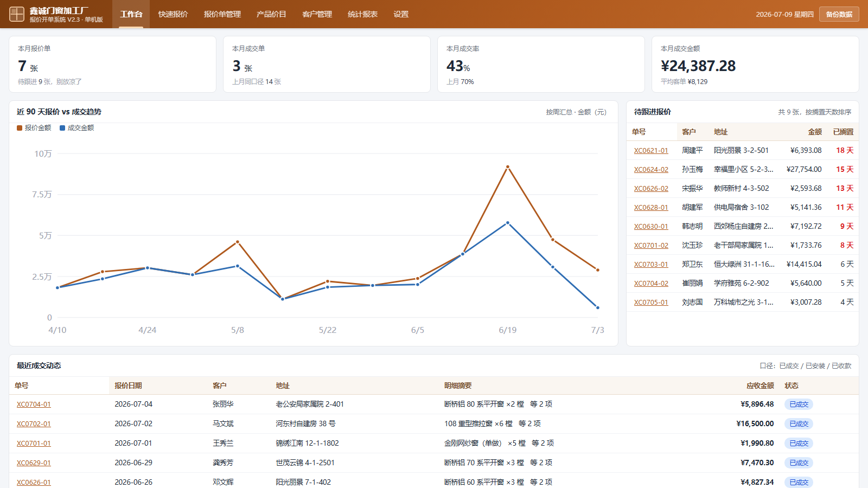Open quote XC0703-01 for 郑卫东
The width and height of the screenshot is (868, 488).
point(651,265)
